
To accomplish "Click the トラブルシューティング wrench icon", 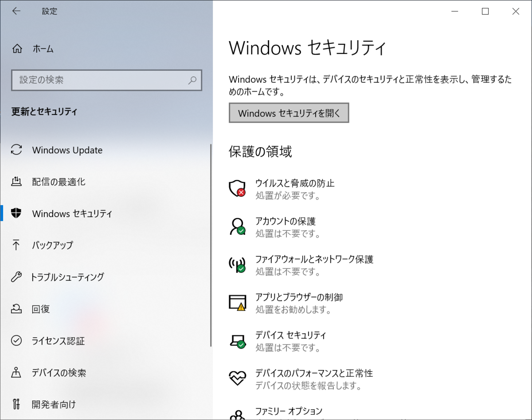I will coord(16,277).
